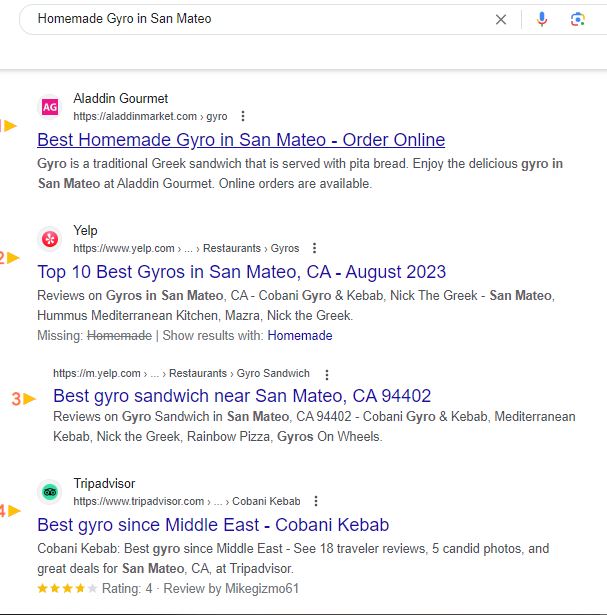Image resolution: width=607 pixels, height=615 pixels.
Task: Open options menu for the tripadvisor.com Cobani Kebab result
Action: [316, 501]
